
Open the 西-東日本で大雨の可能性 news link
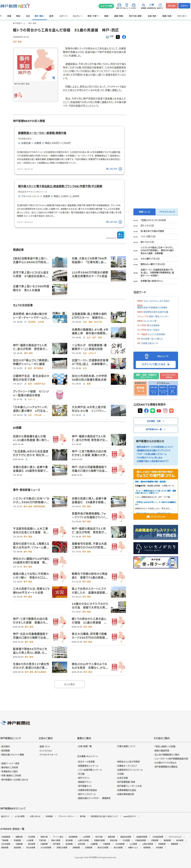click(152, 231)
